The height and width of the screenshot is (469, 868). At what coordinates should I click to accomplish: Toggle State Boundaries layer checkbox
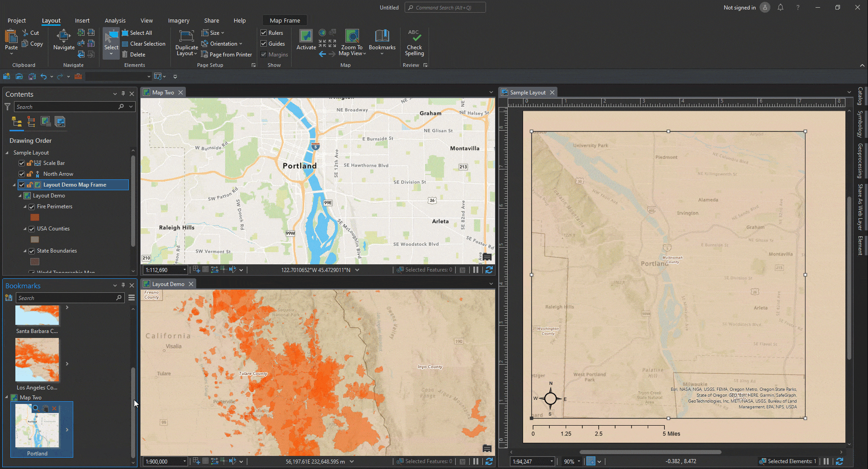[32, 251]
